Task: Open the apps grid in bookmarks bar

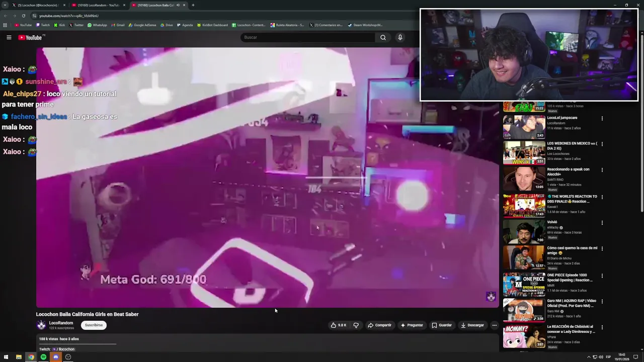Action: point(5,25)
